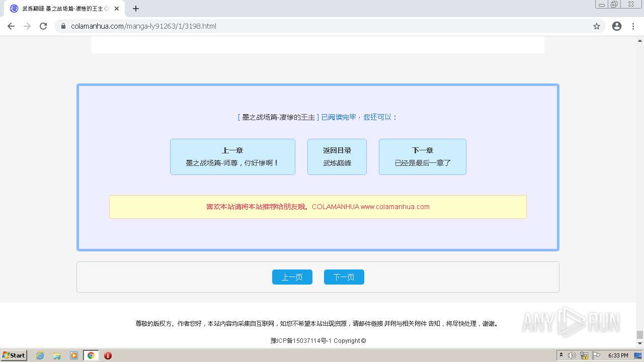Switch to Chrome in the taskbar
The height and width of the screenshot is (362, 644).
pos(91,355)
